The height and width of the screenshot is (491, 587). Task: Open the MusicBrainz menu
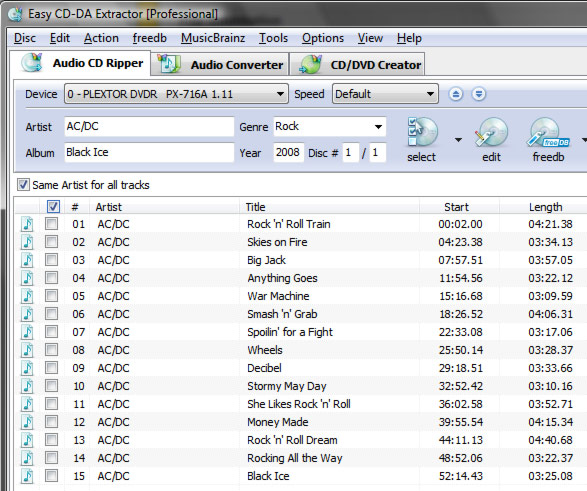point(213,38)
